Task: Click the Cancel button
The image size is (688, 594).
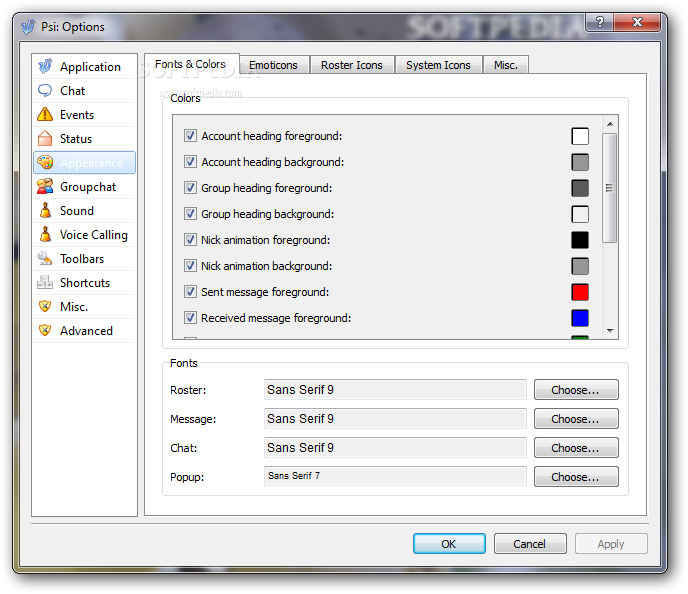Action: [530, 544]
